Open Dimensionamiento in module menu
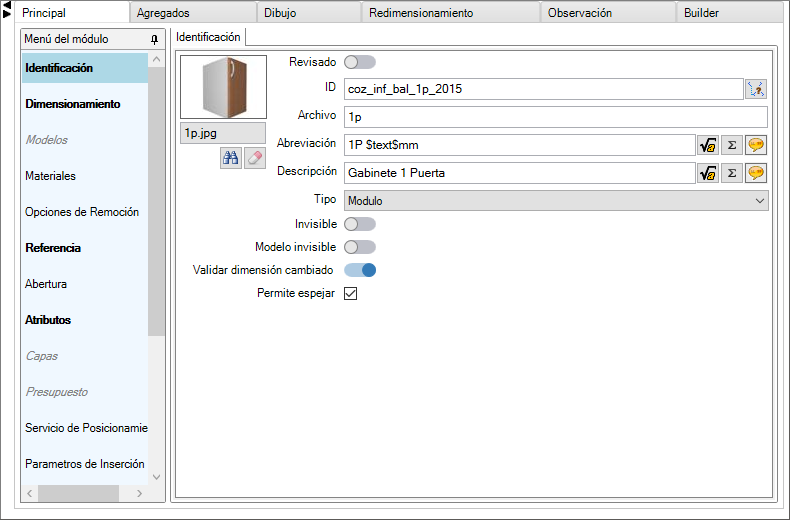Screen dimensions: 806x527 click(85, 104)
